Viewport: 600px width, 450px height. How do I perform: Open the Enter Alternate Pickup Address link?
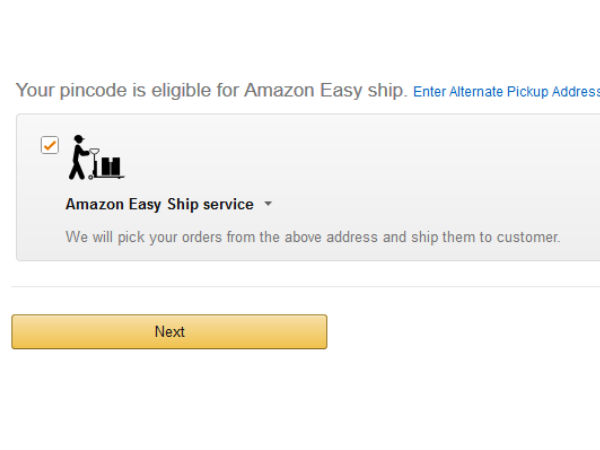coord(505,92)
